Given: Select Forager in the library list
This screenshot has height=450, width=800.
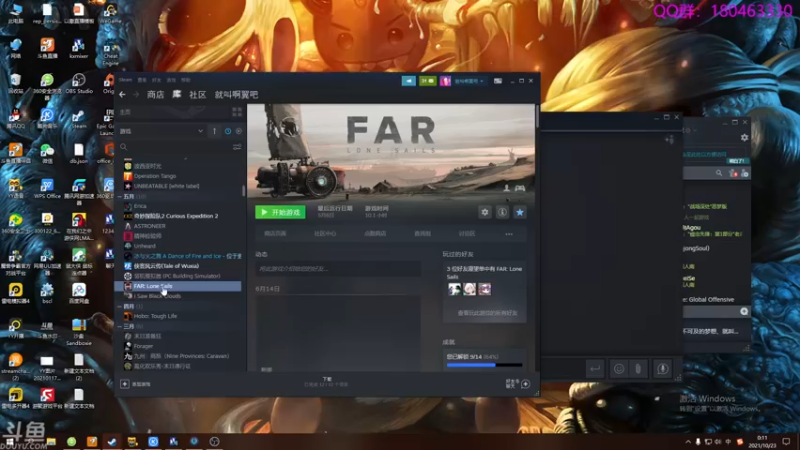Looking at the screenshot, I should (143, 346).
